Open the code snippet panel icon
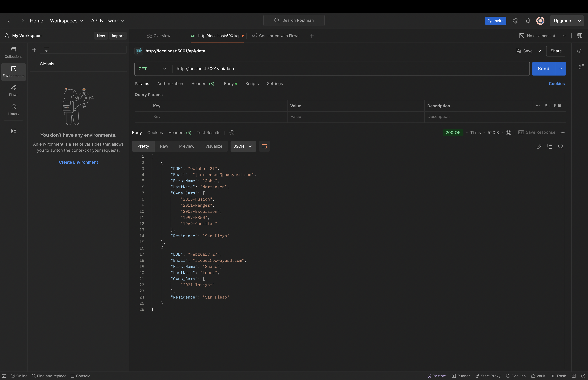The width and height of the screenshot is (588, 380). pos(580,51)
